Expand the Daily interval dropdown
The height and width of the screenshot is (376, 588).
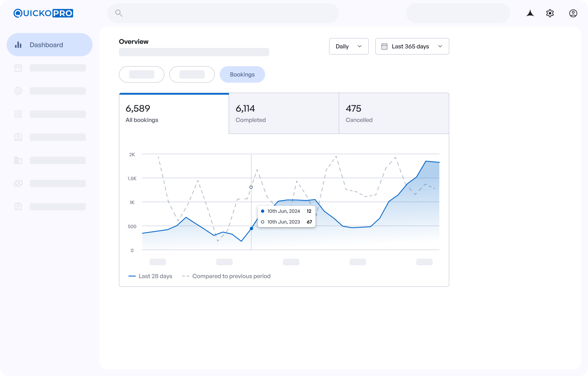[x=349, y=46]
